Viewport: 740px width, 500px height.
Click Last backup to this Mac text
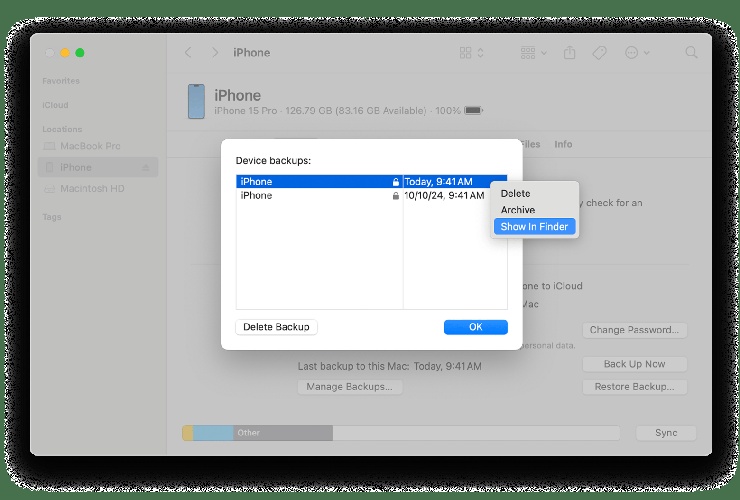coord(389,366)
